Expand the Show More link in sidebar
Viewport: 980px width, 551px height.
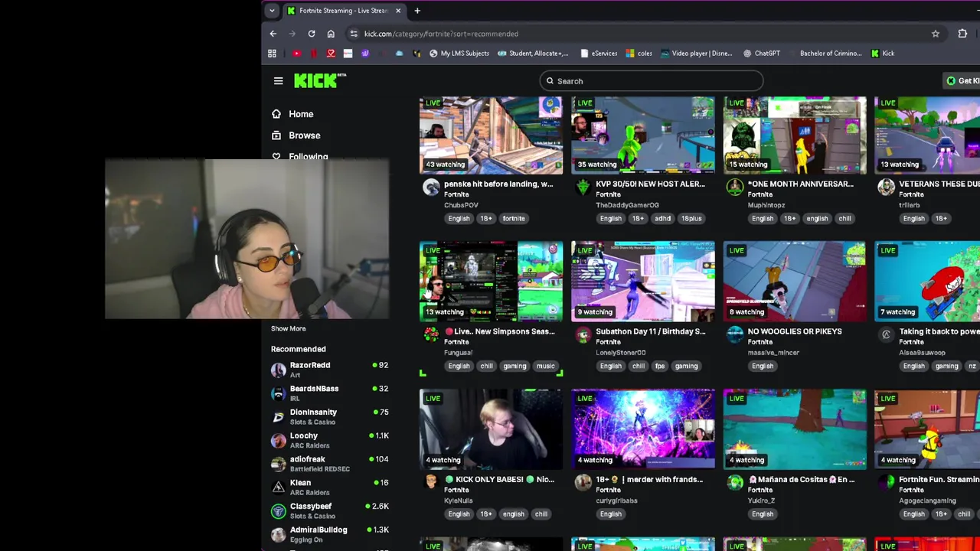tap(288, 328)
